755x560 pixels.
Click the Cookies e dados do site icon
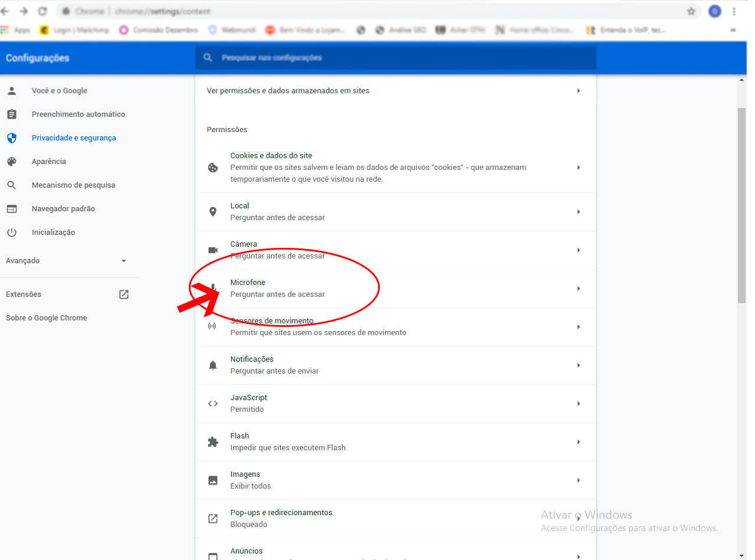tap(213, 168)
